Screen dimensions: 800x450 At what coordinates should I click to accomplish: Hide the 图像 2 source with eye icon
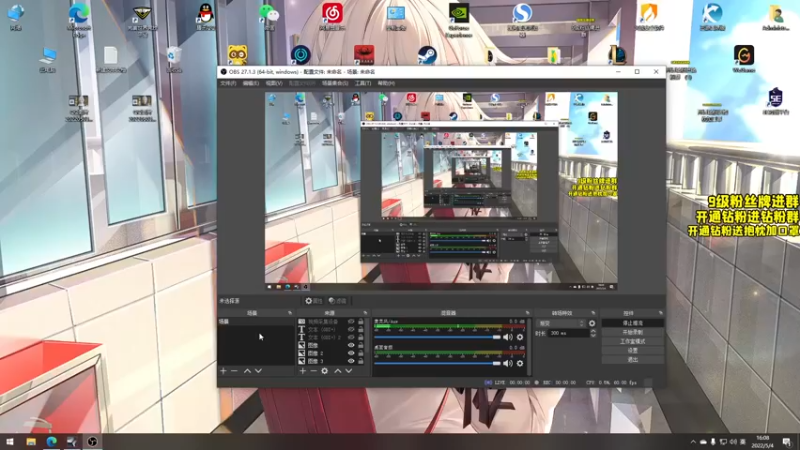pos(351,353)
